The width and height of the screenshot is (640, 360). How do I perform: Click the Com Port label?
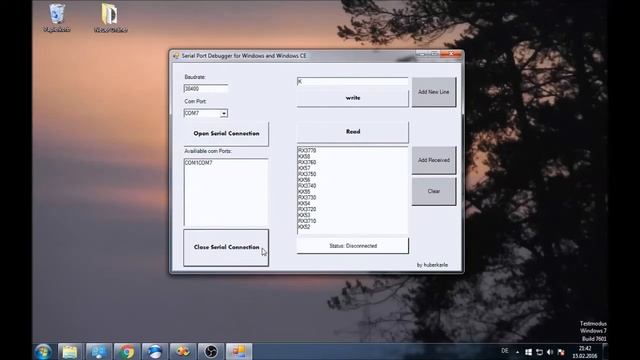click(195, 102)
